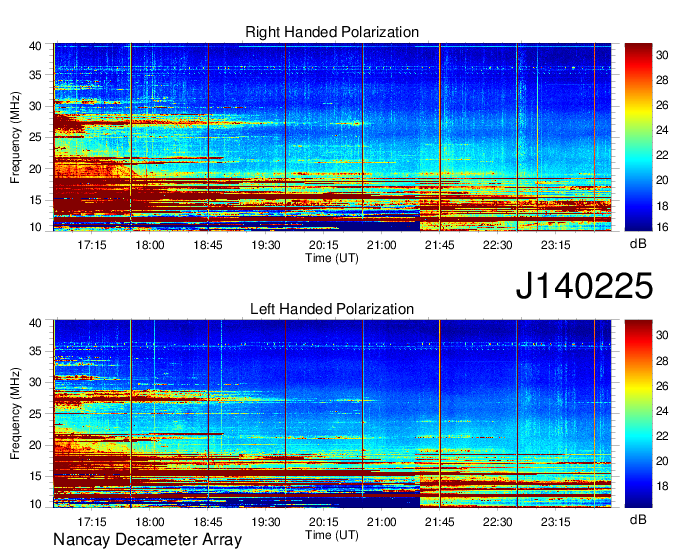Click 10 MHz frequency tick of Left Handed plot
The image size is (680, 552).
click(x=35, y=504)
